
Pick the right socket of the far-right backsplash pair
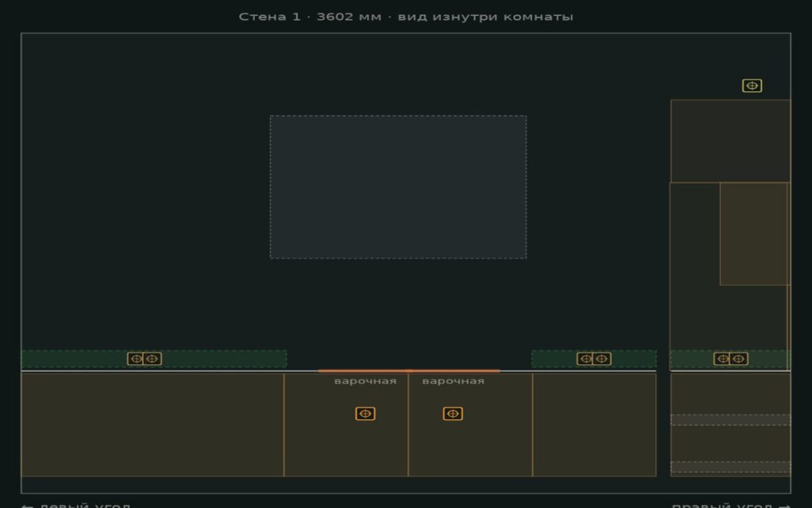point(739,359)
